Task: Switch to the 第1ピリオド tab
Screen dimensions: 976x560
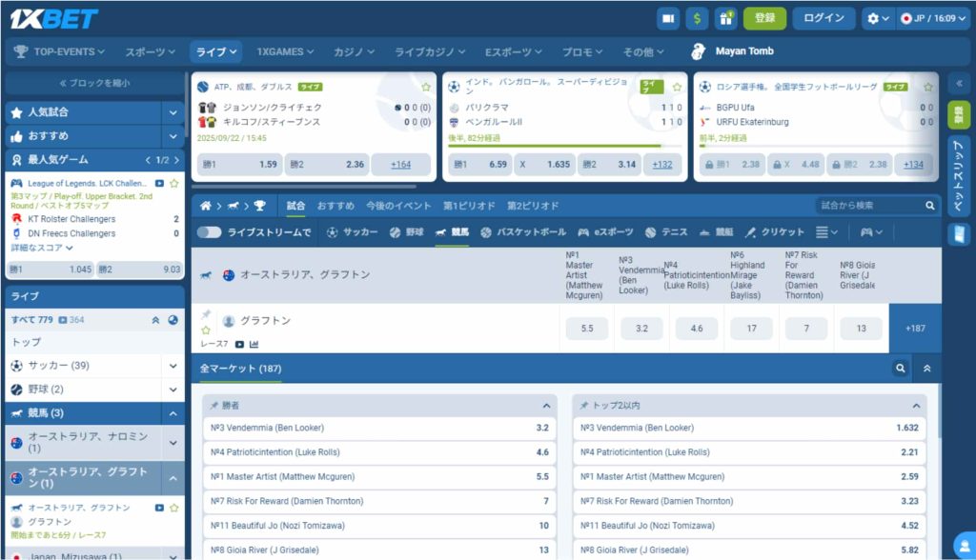Action: [x=469, y=206]
